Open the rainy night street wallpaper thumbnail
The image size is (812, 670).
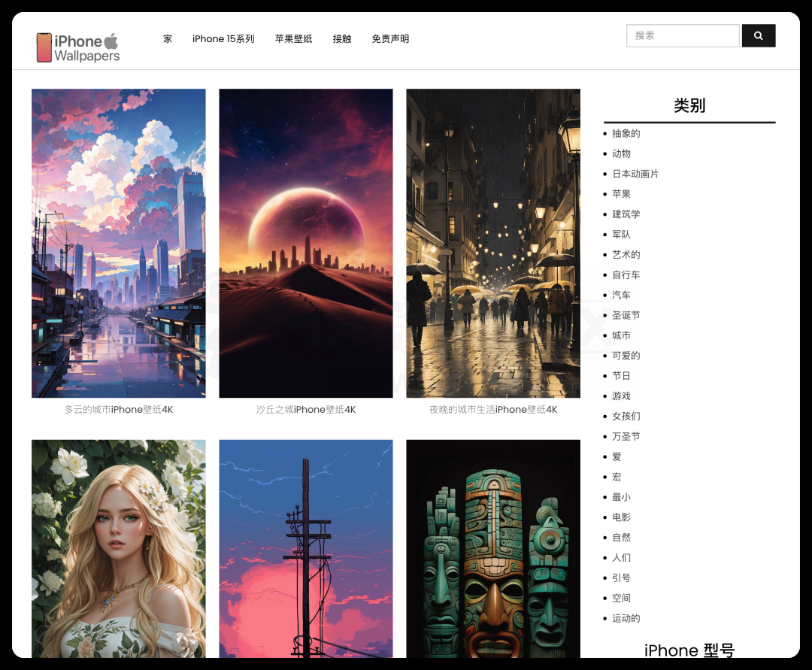coord(493,244)
